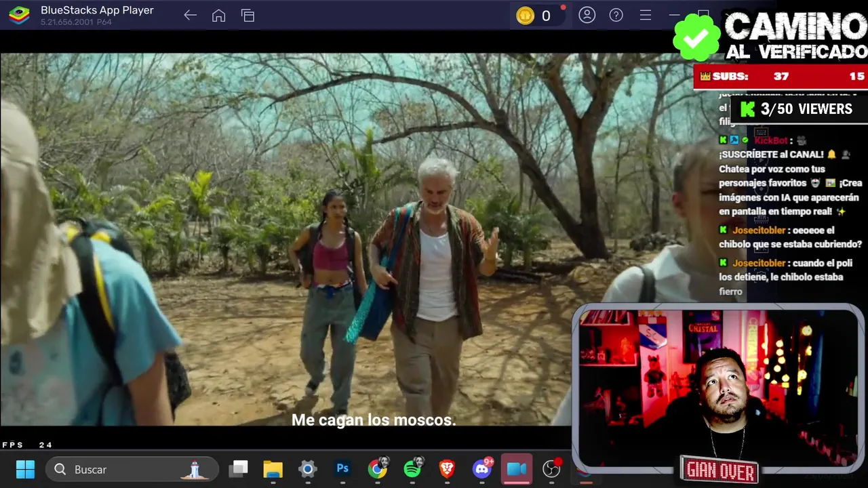
Task: Minimize the BlueStacks window
Action: pyautogui.click(x=674, y=15)
